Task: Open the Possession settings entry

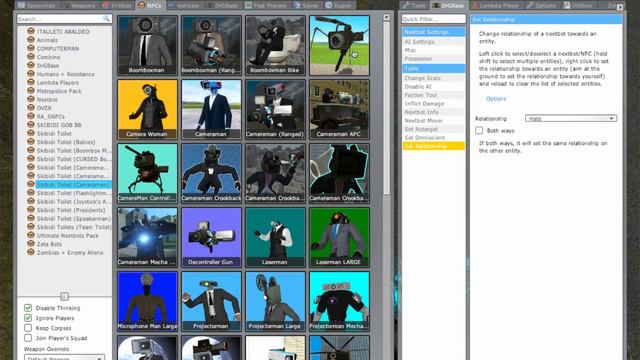Action: [433, 59]
